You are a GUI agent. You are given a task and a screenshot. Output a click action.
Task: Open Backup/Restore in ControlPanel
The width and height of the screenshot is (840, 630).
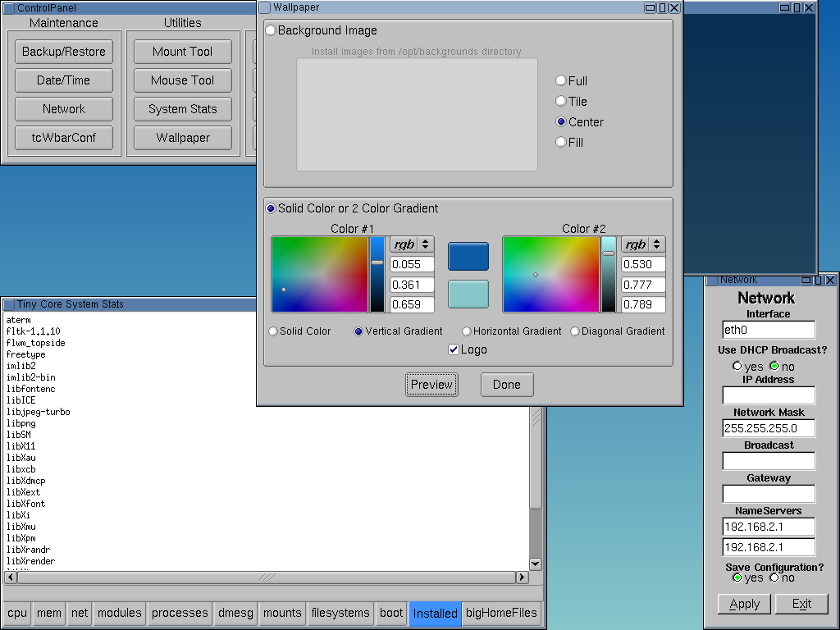(64, 52)
